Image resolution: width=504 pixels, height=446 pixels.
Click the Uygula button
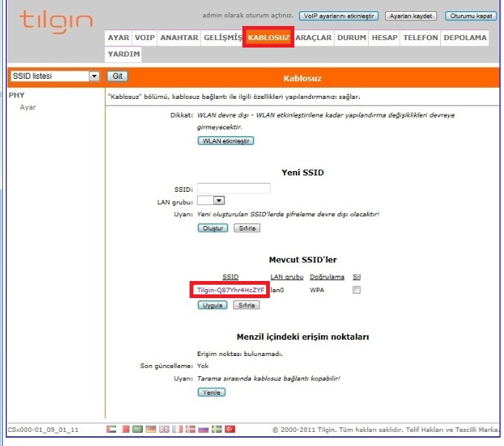click(x=213, y=305)
